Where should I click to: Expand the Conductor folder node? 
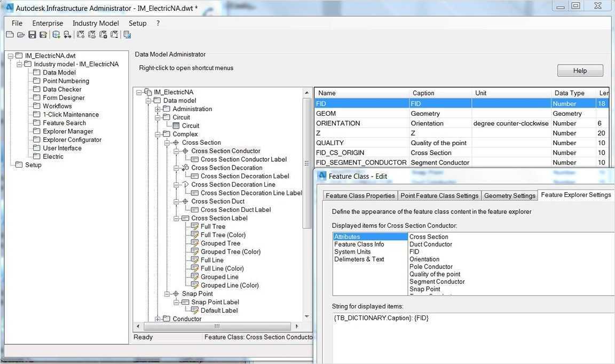click(x=157, y=319)
